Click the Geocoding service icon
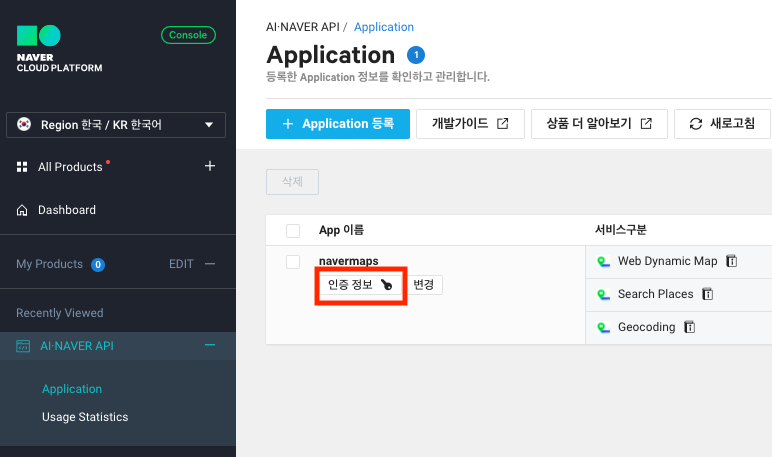This screenshot has width=772, height=457. click(603, 327)
